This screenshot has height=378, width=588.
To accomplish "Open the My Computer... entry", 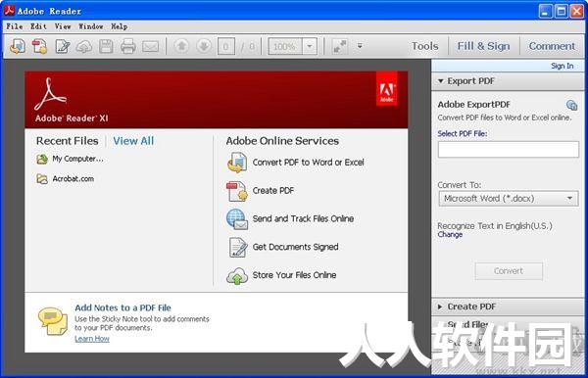I will click(x=77, y=159).
